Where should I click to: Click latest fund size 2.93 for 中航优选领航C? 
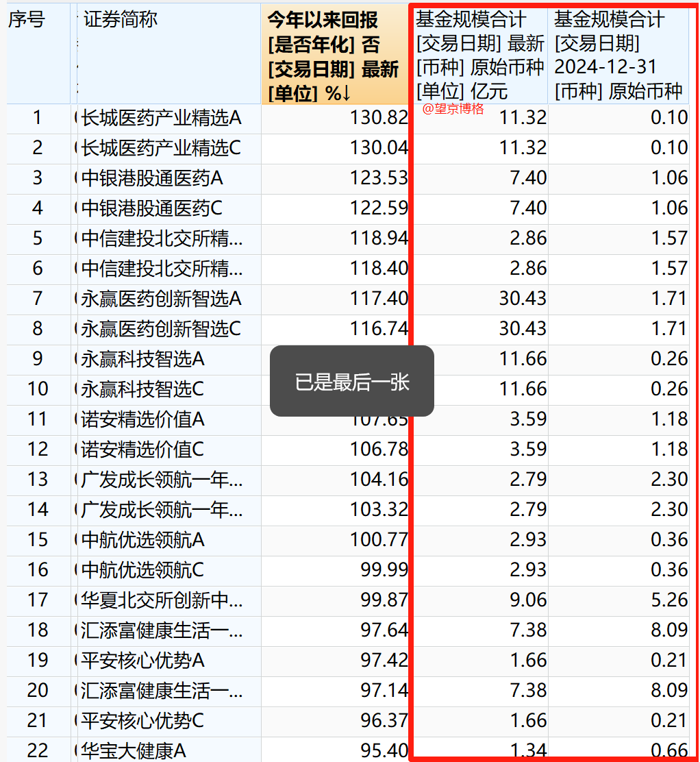(528, 569)
